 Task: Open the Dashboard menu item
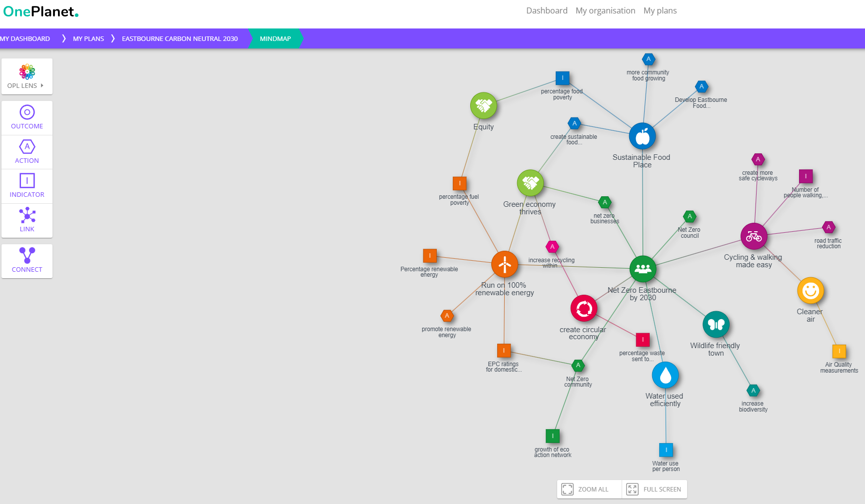coord(547,10)
